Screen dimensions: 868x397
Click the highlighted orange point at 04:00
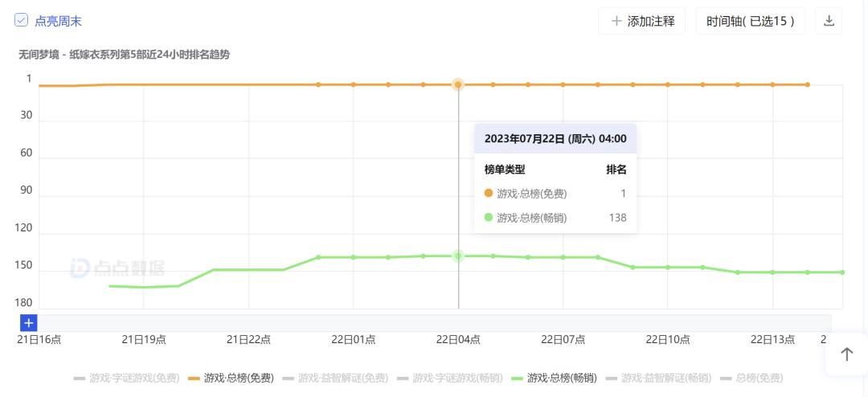click(x=458, y=84)
